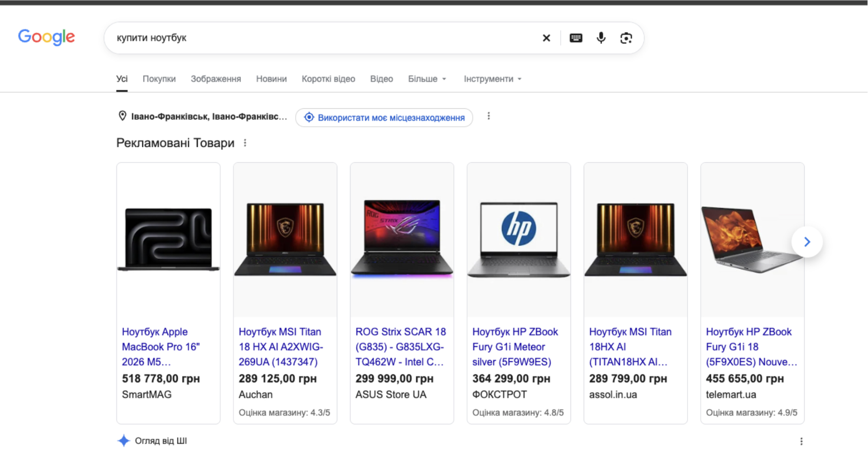The image size is (868, 450).
Task: Click the assol.in.ua store name
Action: click(x=613, y=395)
